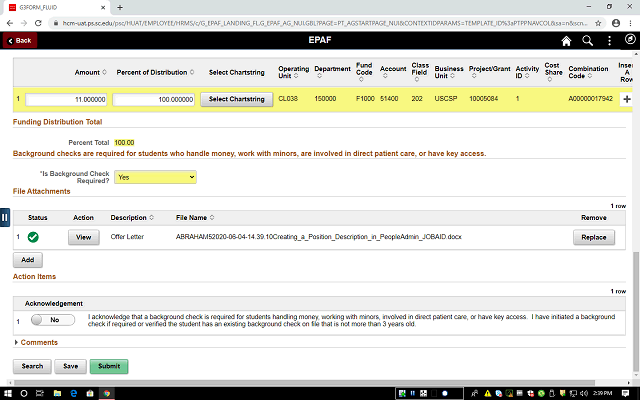Open the search magnifier in EPAF header
Screen dimensions: 640x400
point(587,41)
